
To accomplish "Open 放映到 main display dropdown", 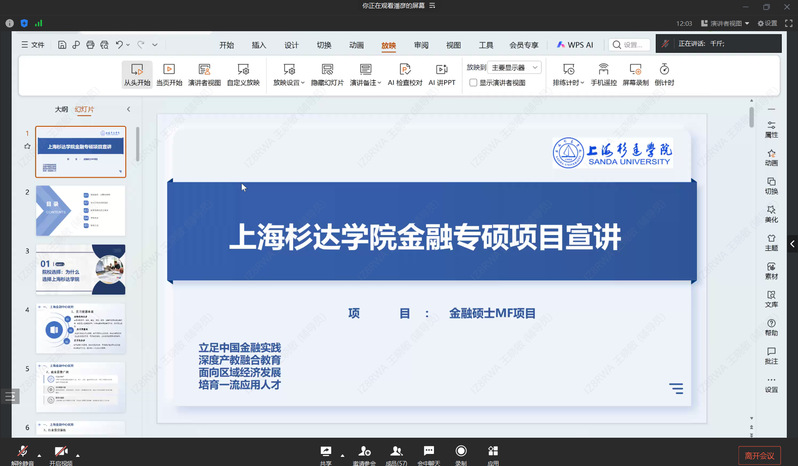I will pos(514,67).
